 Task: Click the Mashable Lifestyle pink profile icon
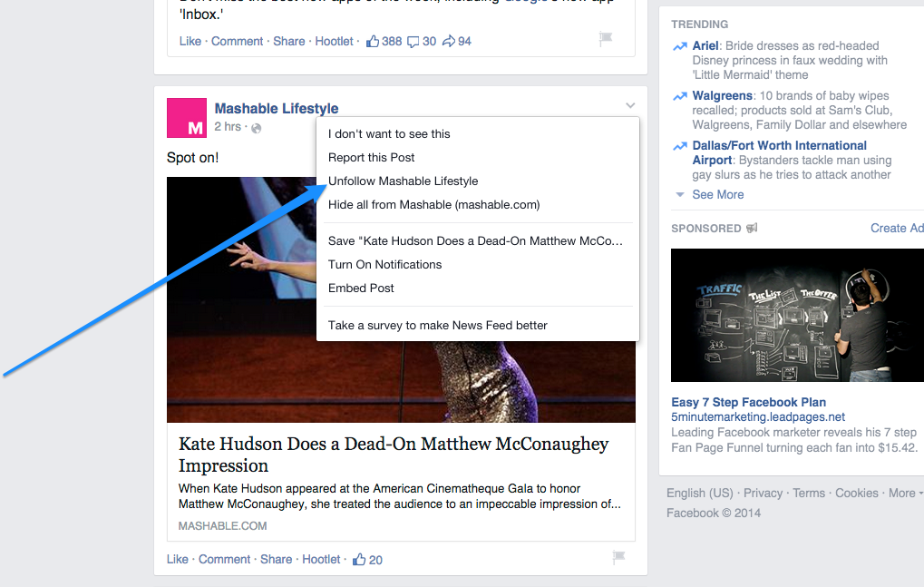[x=187, y=118]
